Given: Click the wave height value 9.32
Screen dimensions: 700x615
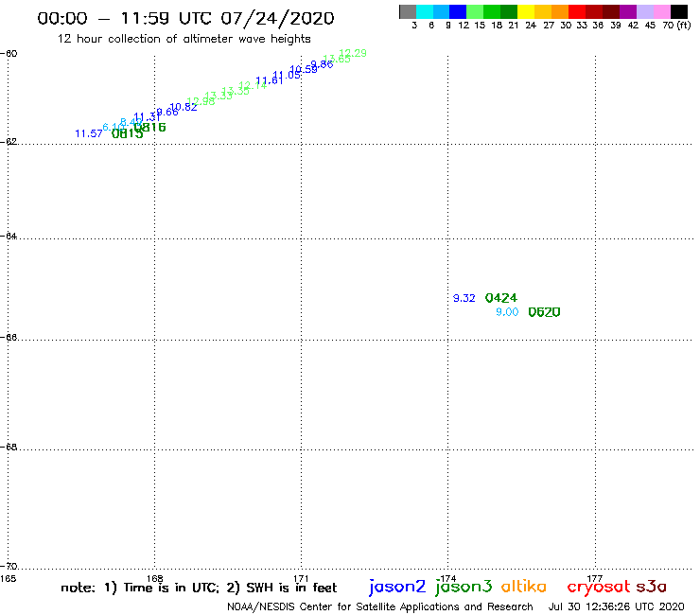Looking at the screenshot, I should coord(464,298).
